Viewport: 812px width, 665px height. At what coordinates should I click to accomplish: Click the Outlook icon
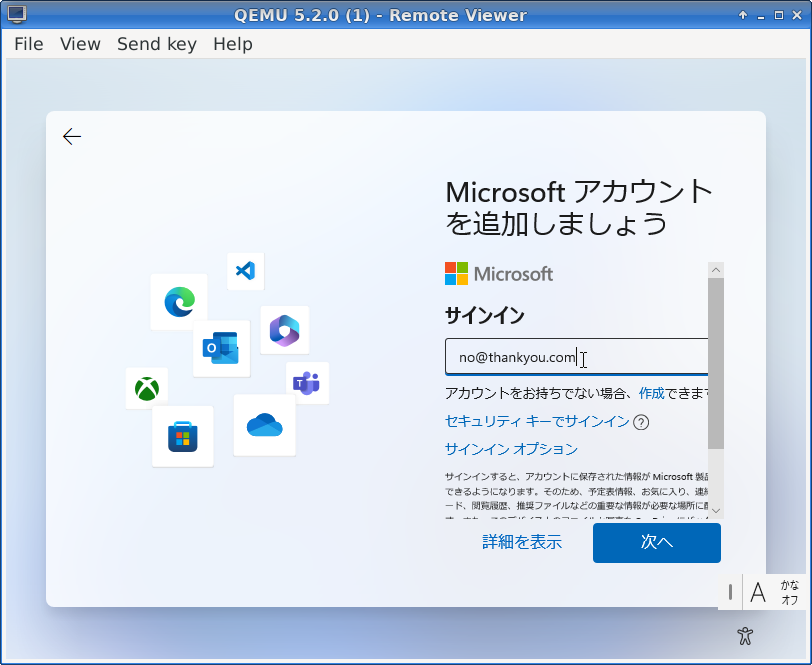click(221, 348)
